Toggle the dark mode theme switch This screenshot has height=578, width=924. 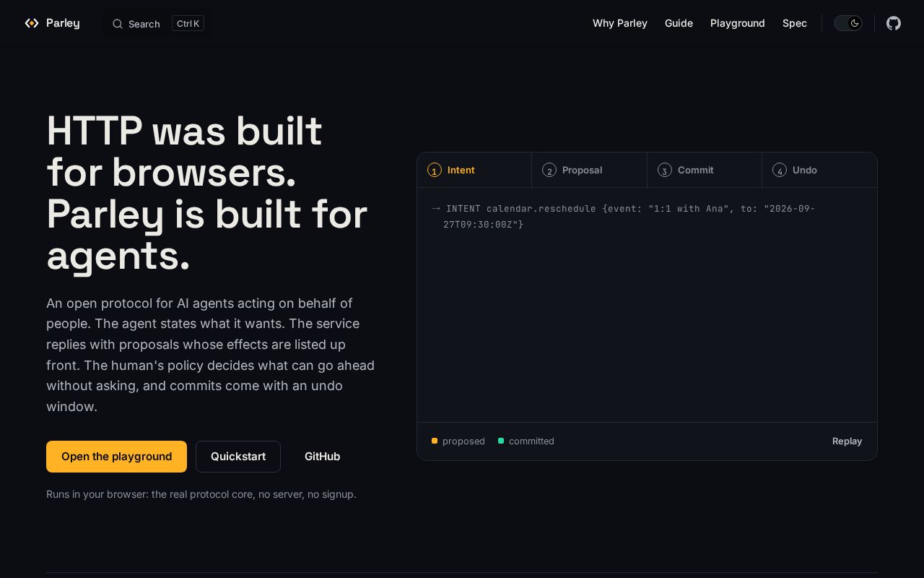(848, 23)
